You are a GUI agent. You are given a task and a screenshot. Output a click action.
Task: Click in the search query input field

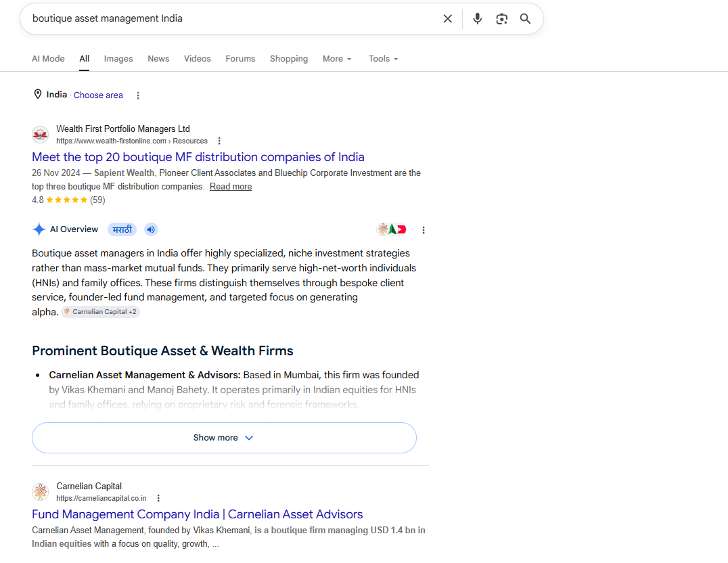point(232,18)
